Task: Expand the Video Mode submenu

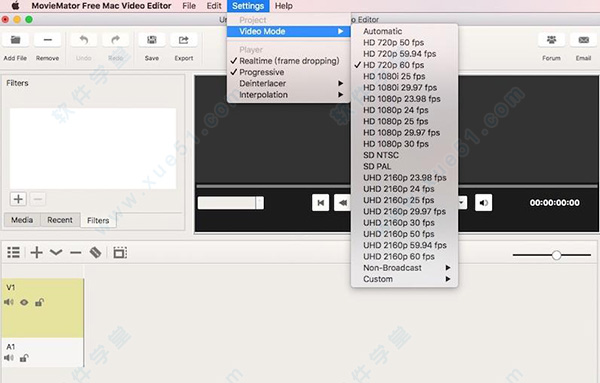Action: 289,31
